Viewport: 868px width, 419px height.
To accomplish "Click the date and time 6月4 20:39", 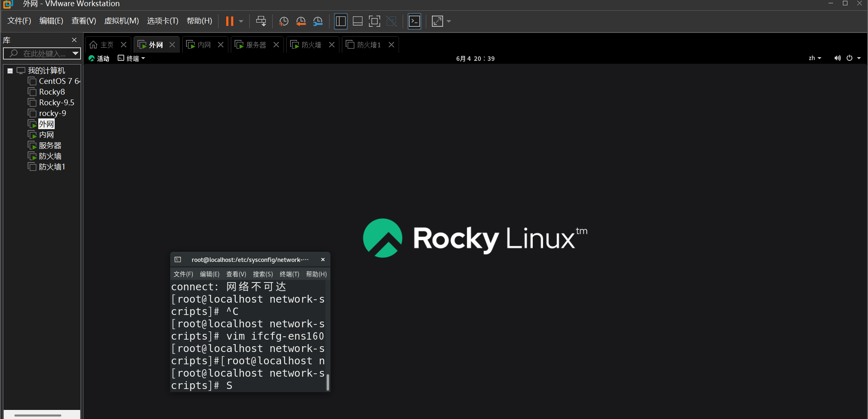I will click(475, 58).
